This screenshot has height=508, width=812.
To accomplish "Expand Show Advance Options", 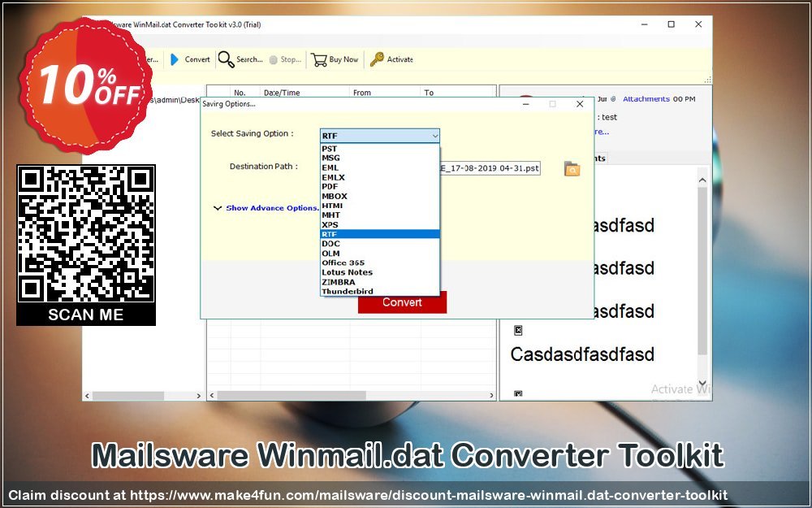I will 267,208.
